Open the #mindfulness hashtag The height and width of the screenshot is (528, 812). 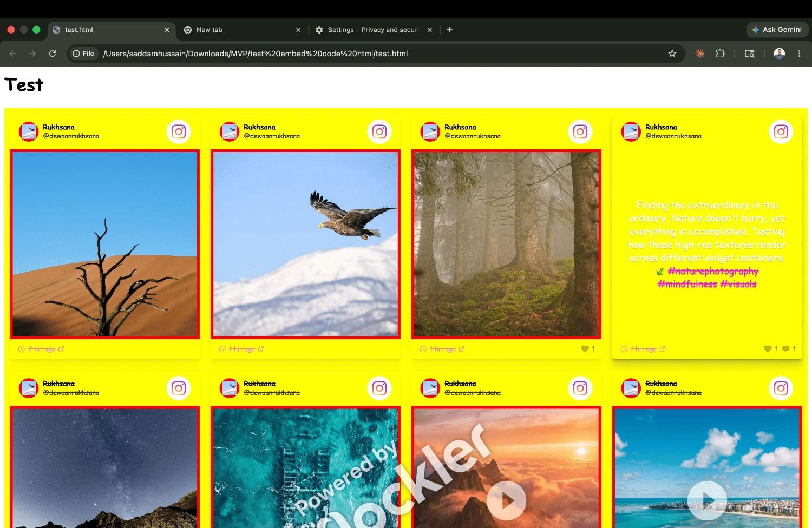(687, 284)
